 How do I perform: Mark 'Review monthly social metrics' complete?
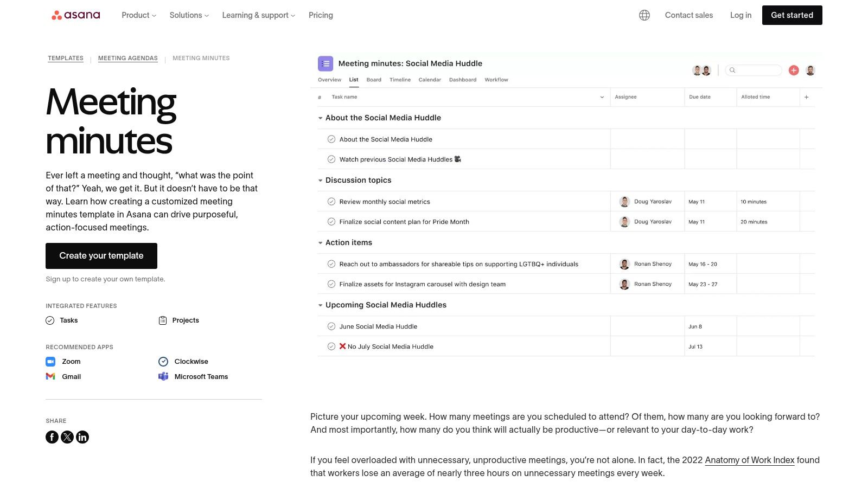click(331, 201)
